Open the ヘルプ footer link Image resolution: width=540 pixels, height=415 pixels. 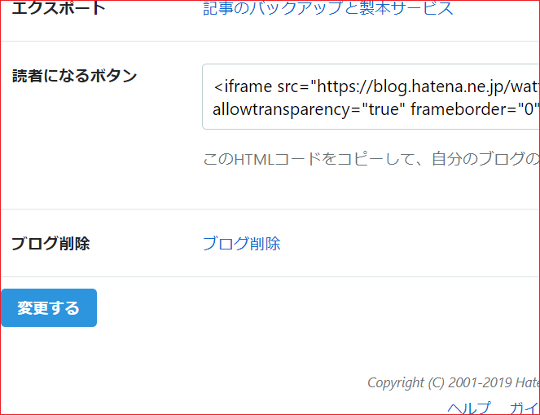tap(469, 408)
